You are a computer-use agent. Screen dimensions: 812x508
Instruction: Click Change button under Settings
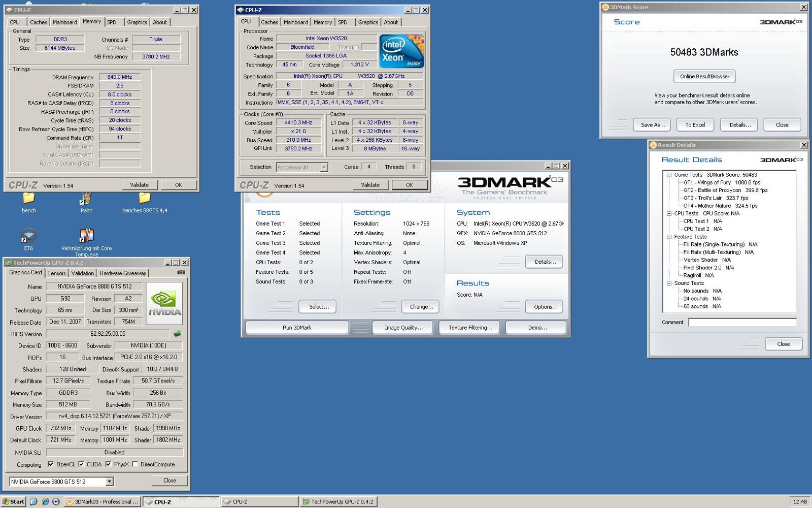(421, 307)
